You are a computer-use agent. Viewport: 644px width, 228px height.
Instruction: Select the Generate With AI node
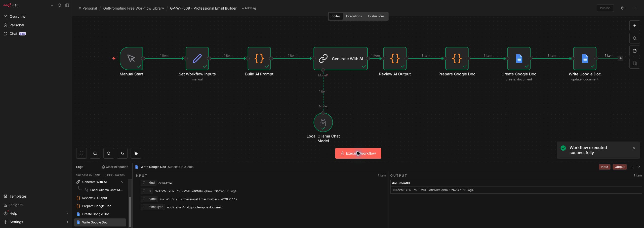[341, 59]
